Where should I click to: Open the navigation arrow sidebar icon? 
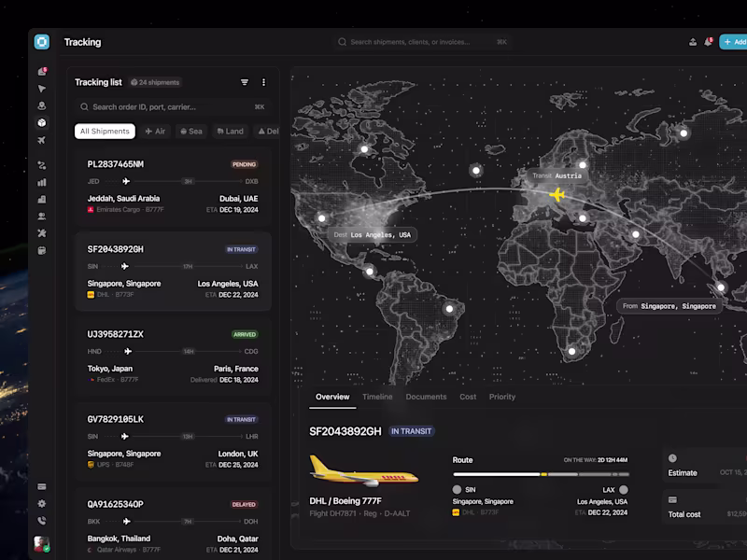pos(42,89)
